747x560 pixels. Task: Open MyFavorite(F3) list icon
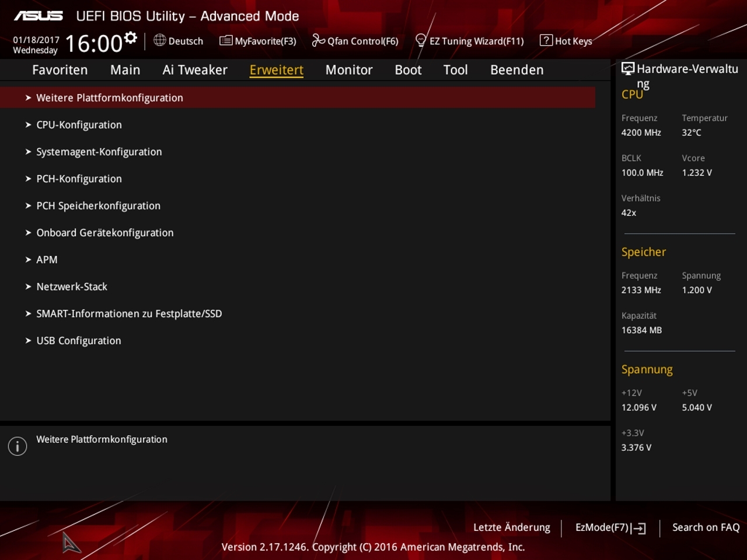click(226, 40)
